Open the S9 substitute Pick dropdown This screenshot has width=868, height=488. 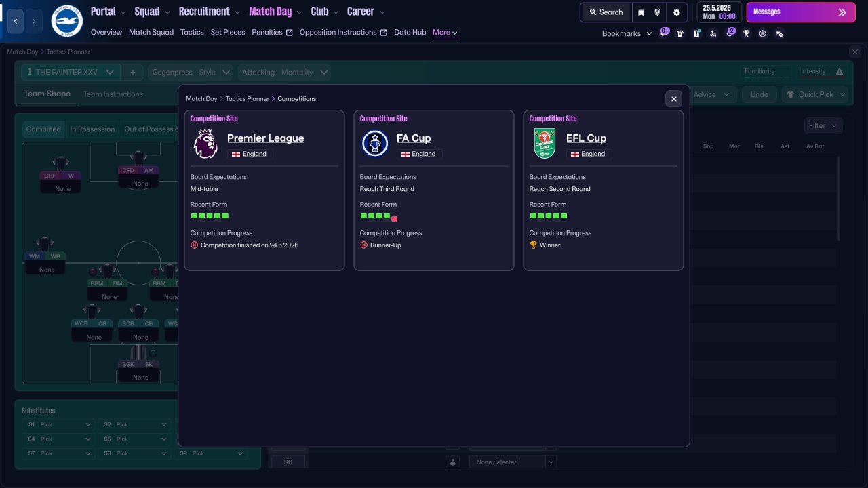(210, 453)
